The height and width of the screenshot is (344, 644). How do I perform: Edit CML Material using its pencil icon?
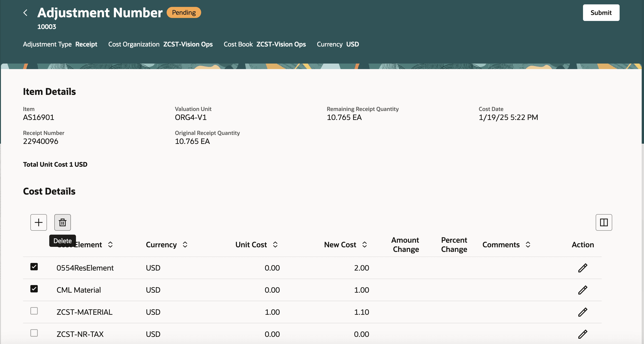pos(583,290)
